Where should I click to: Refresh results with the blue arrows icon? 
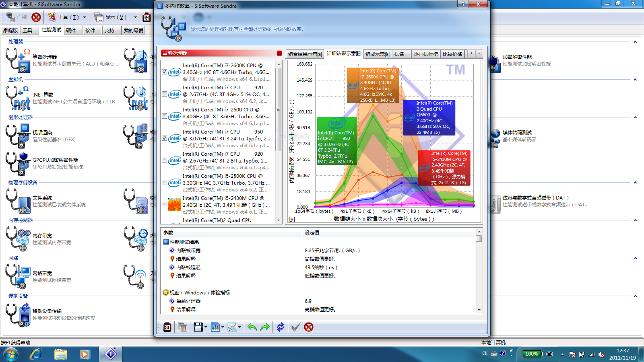(281, 327)
